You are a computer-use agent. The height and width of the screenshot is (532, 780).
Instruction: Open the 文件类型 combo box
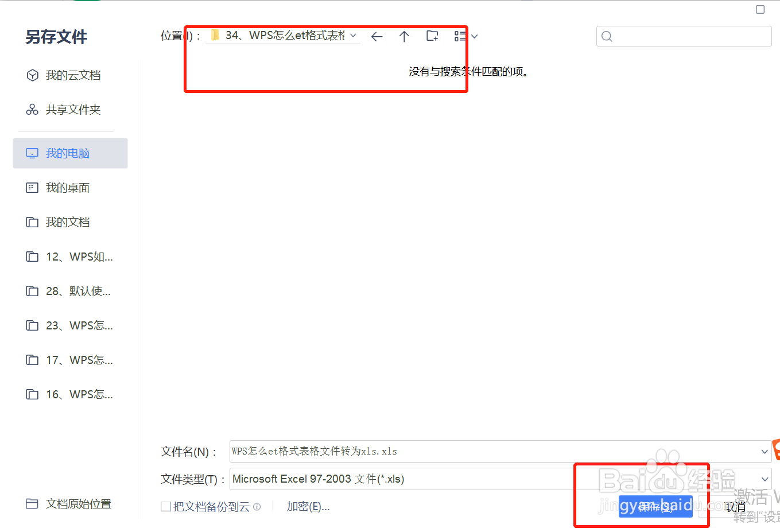tap(500, 479)
